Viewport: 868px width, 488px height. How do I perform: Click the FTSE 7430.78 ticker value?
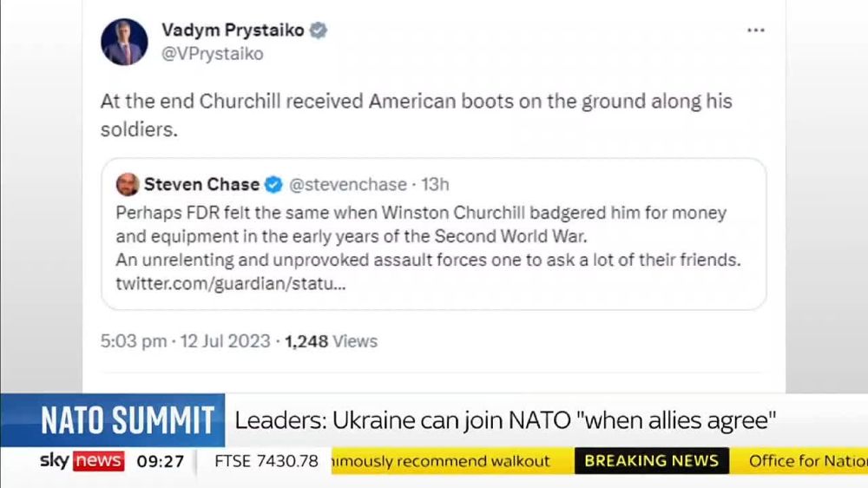pyautogui.click(x=266, y=461)
